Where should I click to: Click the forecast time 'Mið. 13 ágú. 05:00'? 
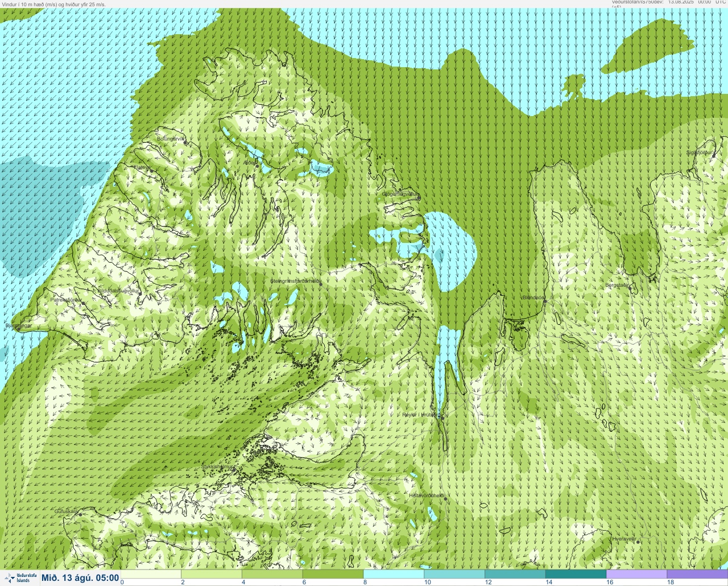tap(80, 578)
